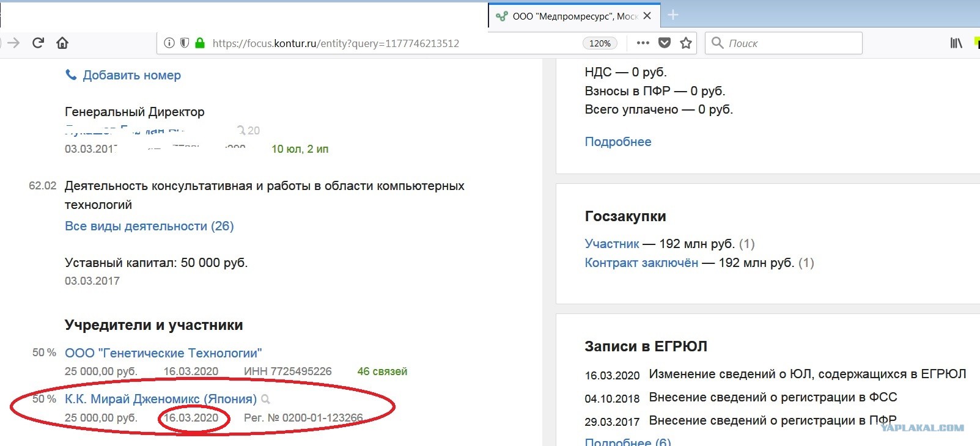The height and width of the screenshot is (446, 980).
Task: Click the green padlock security icon
Action: [199, 43]
